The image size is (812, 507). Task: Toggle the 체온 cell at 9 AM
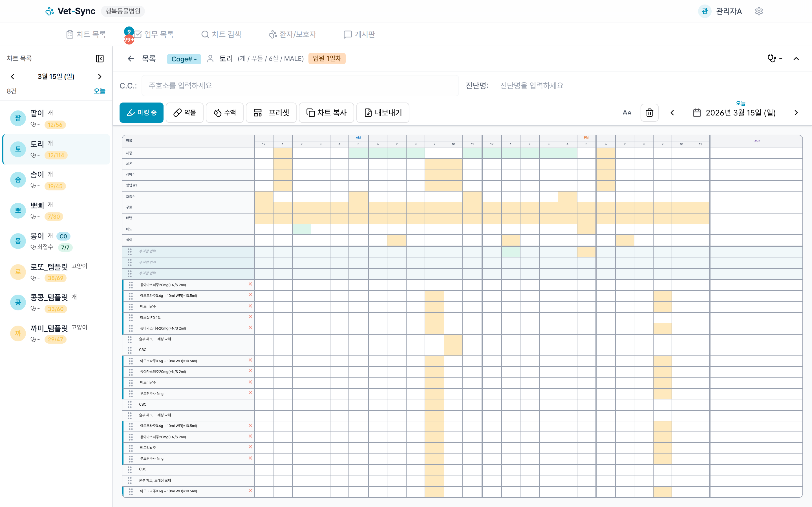point(434,164)
